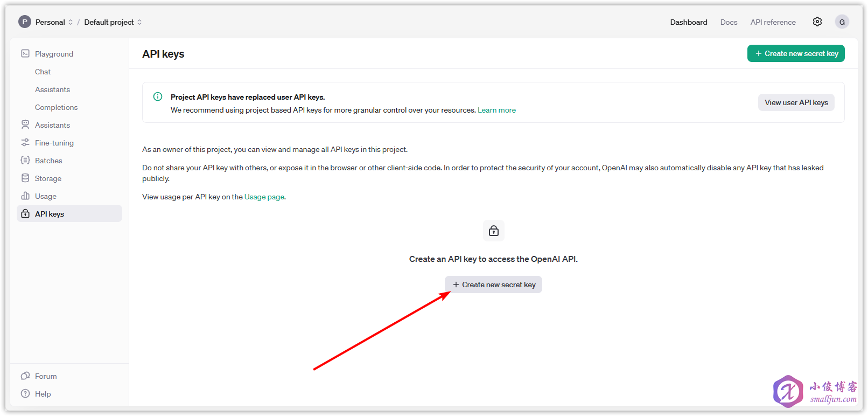Click View user API keys button

click(x=796, y=102)
